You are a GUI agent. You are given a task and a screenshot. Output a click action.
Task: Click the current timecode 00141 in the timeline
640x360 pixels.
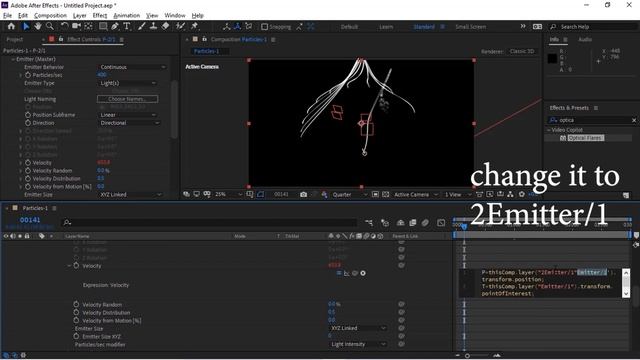coord(30,220)
